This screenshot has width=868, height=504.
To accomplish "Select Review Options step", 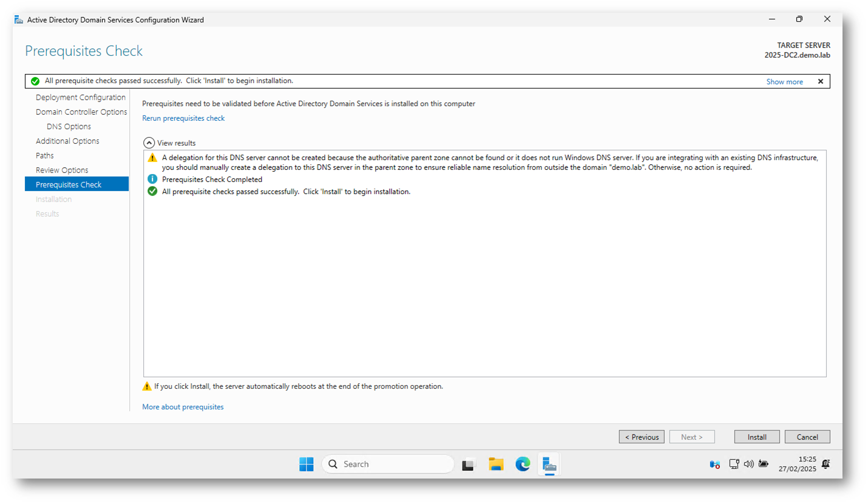I will [62, 170].
